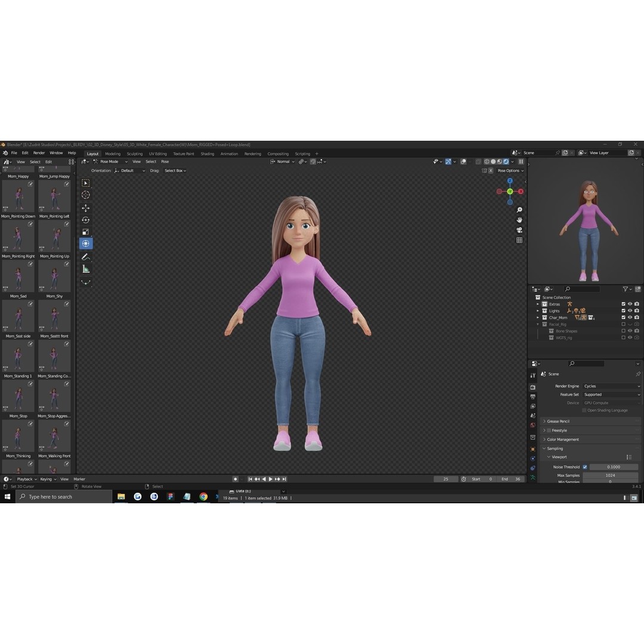Adjust the Noise Threshold 0.1000 value slider
This screenshot has width=644, height=644.
point(614,467)
